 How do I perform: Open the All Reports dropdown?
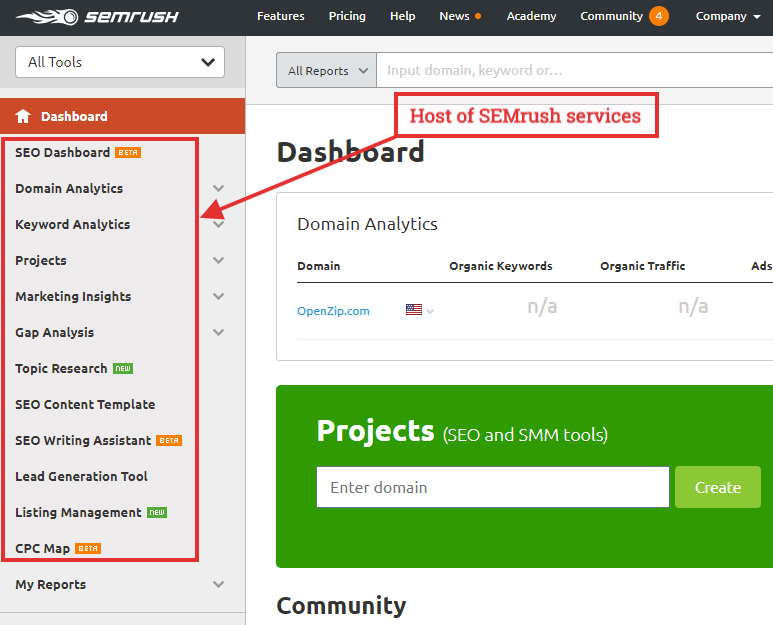[326, 70]
